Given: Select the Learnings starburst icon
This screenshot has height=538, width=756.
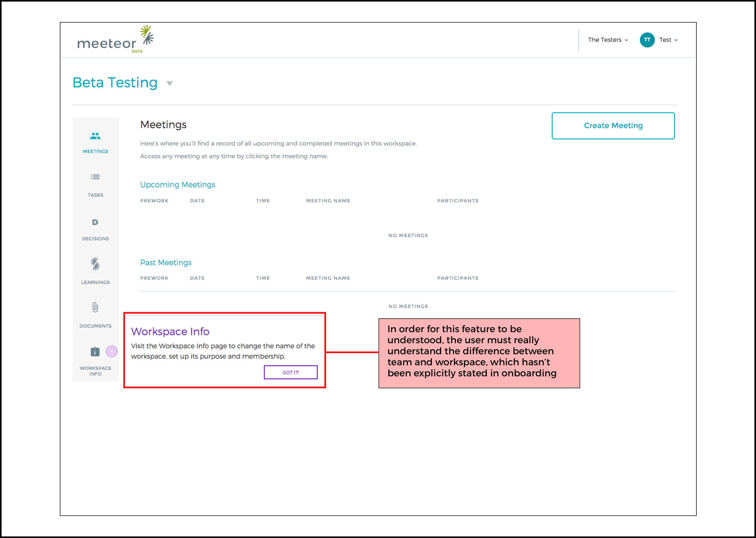Looking at the screenshot, I should tap(95, 264).
